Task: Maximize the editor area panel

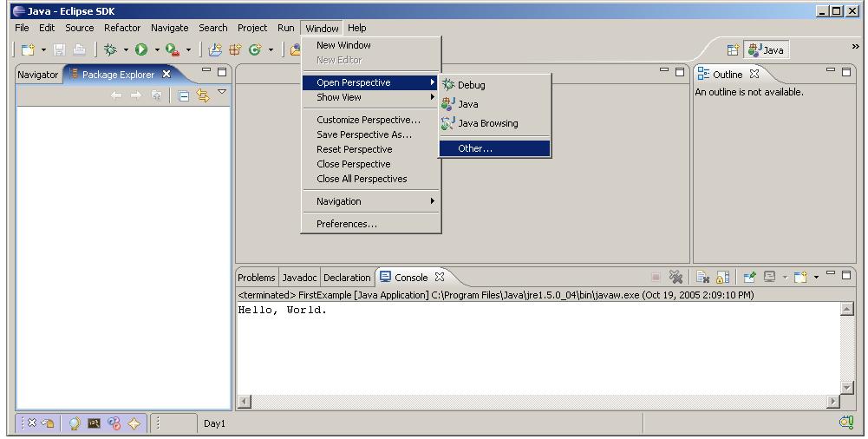Action: tap(680, 71)
